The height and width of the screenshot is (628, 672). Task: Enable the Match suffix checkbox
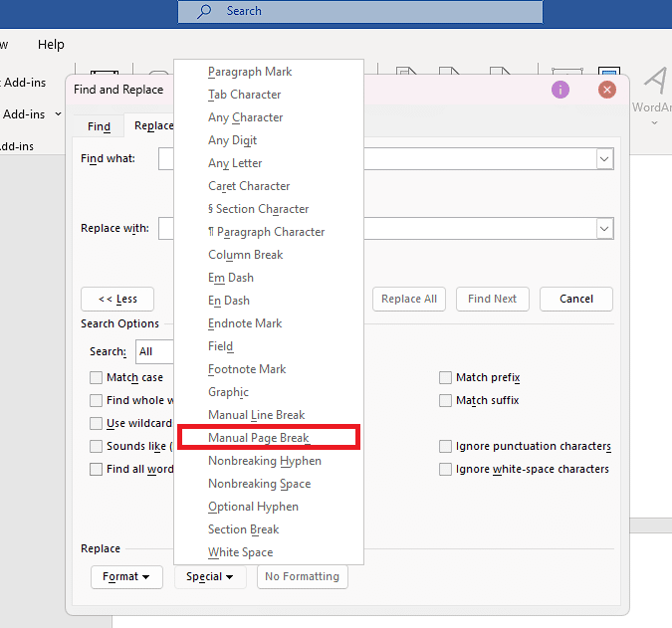[x=446, y=401]
